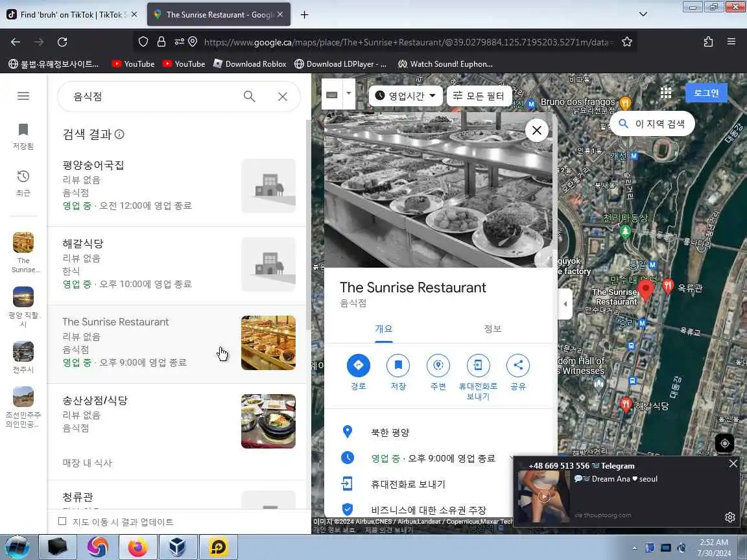The height and width of the screenshot is (560, 747).
Task: Clear the search with the X icon
Action: [x=283, y=96]
